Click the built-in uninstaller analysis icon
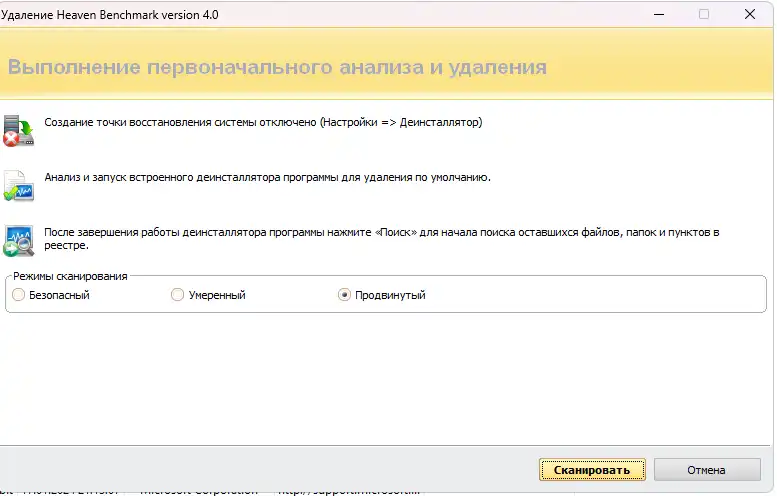The height and width of the screenshot is (496, 777). [x=18, y=186]
